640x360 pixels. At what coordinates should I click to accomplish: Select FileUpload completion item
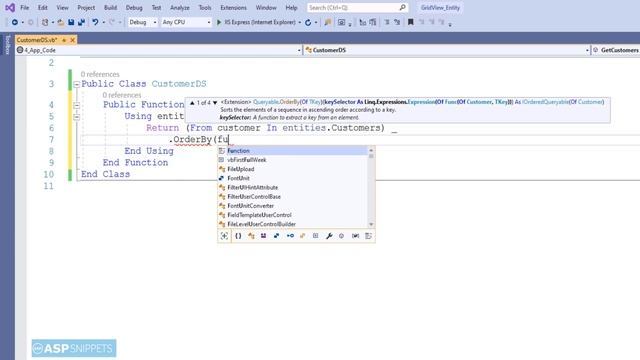[293, 169]
